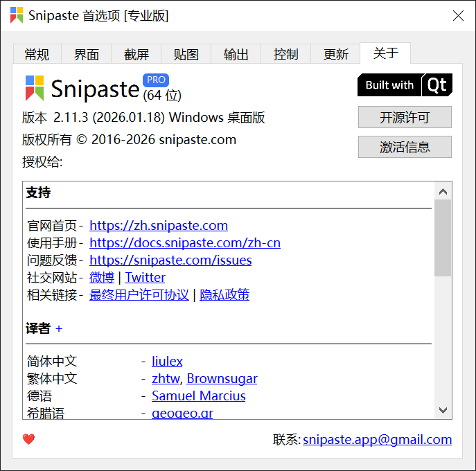Go to the 贴图 tab
Screen dimensions: 476x471
tap(186, 54)
